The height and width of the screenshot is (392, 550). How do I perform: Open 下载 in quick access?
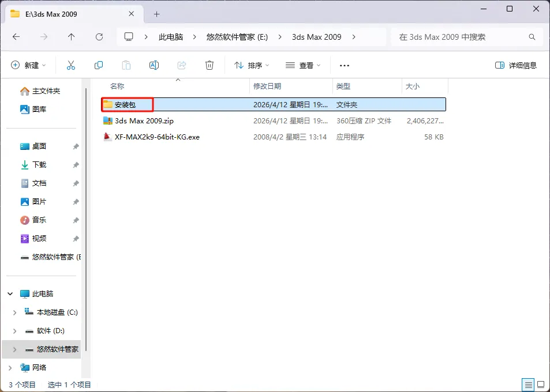click(33, 165)
